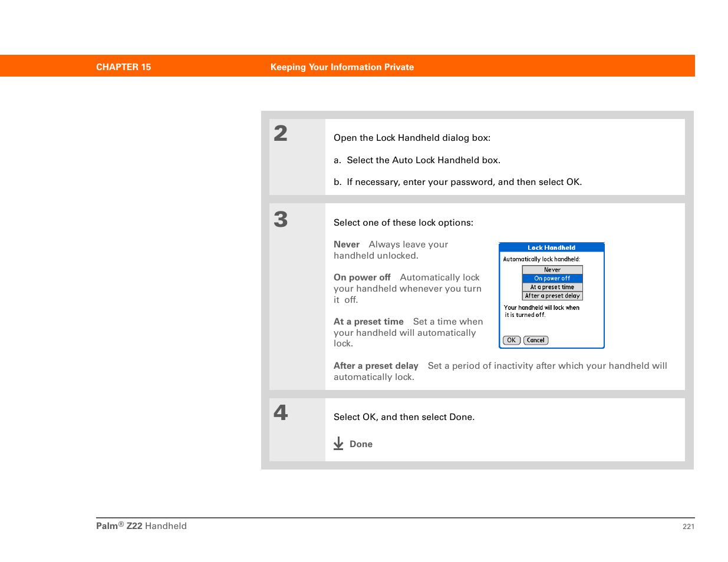Click the 'Done' label in step 4
The height and width of the screenshot is (562, 728).
361,444
